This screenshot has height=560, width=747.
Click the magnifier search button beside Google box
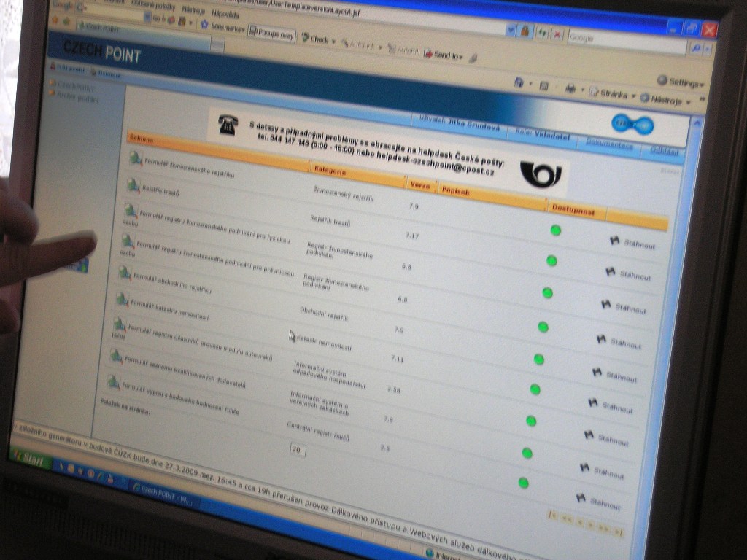point(695,48)
